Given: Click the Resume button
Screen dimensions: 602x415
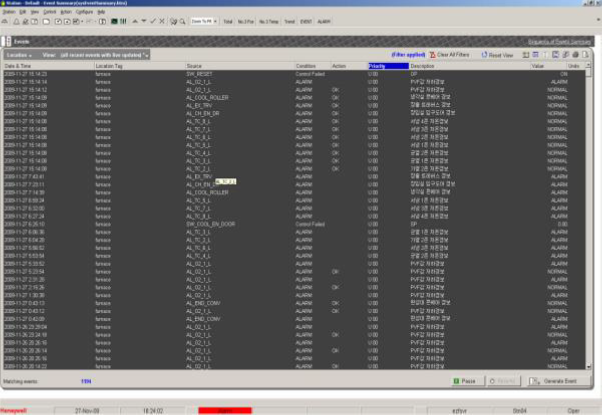Looking at the screenshot, I should [503, 381].
